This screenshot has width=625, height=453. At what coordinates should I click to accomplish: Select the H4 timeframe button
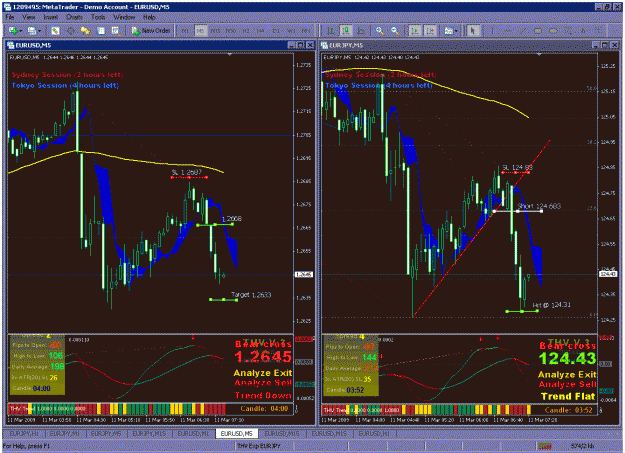coord(261,31)
